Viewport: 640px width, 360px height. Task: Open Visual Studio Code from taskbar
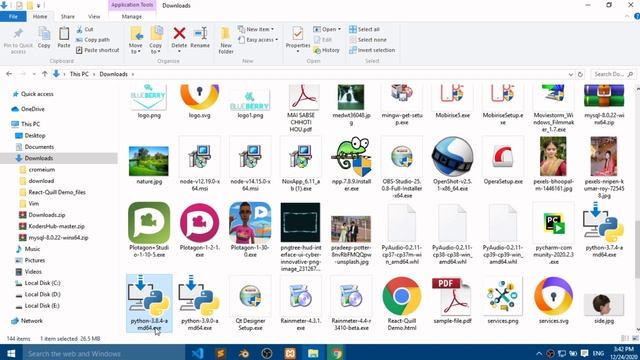198,353
